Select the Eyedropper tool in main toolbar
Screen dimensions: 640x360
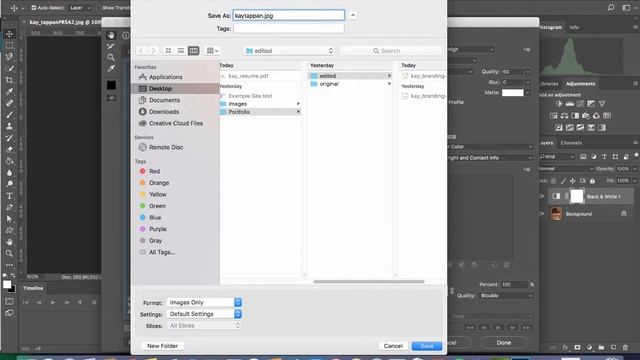tap(9, 91)
